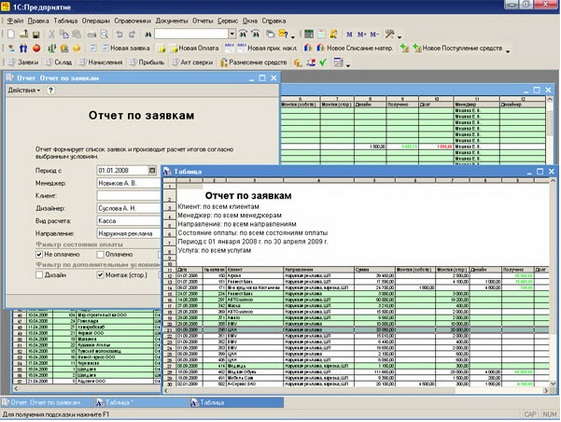Save using the floppy disk icon
The height and width of the screenshot is (422, 561).
pos(36,34)
